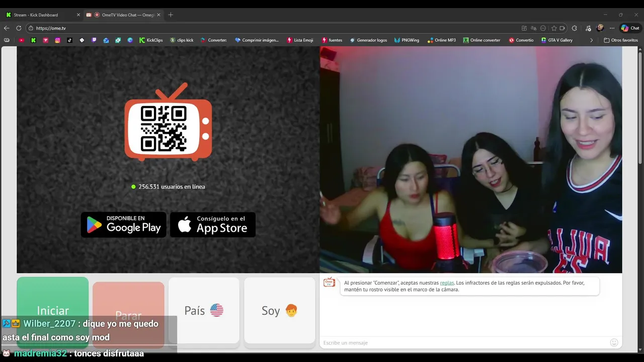Screen dimensions: 644x362
Task: Open the App Store download badge
Action: point(213,224)
